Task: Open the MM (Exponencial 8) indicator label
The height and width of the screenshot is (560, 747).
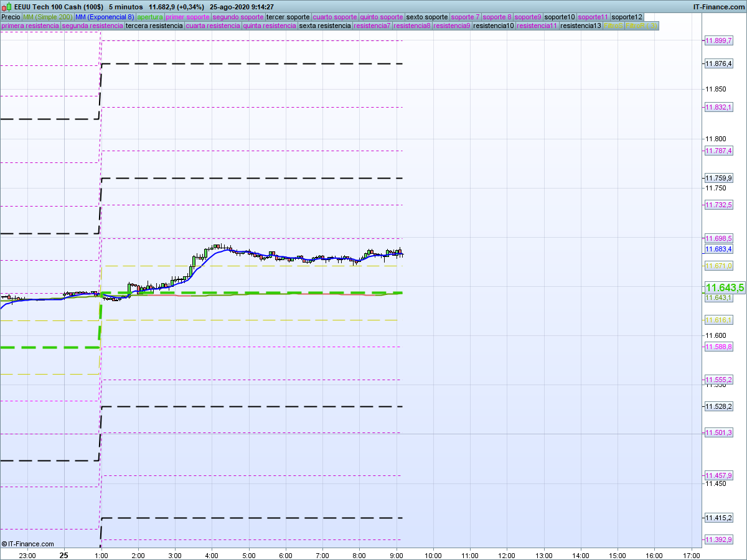Action: click(105, 17)
